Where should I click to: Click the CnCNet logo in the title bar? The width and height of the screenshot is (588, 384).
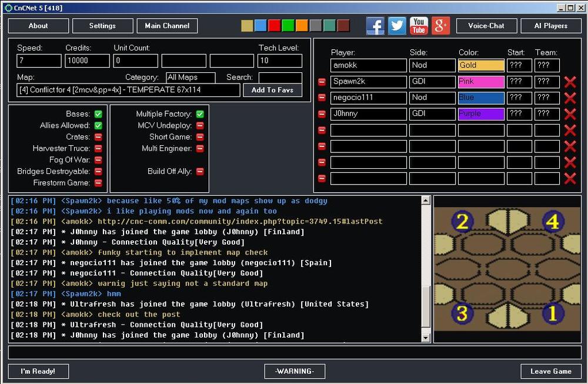8,8
